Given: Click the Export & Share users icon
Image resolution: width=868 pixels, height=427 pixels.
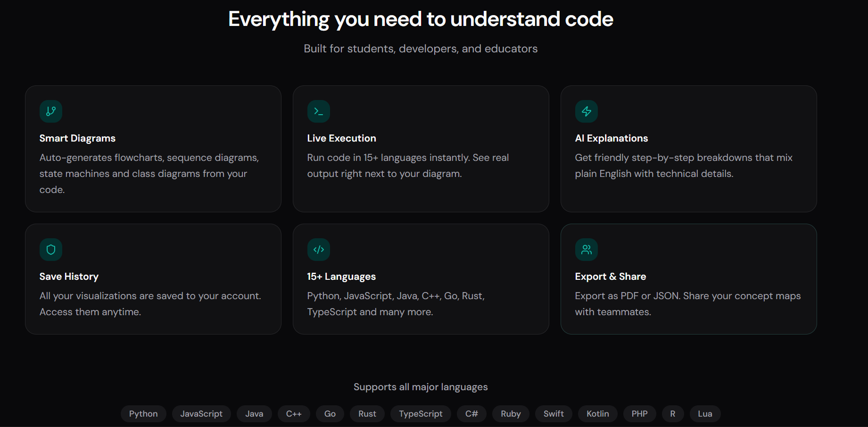Looking at the screenshot, I should pyautogui.click(x=587, y=250).
